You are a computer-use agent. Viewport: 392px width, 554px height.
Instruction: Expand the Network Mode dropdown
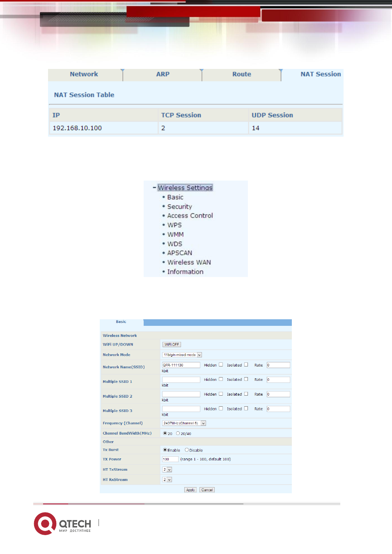click(182, 355)
